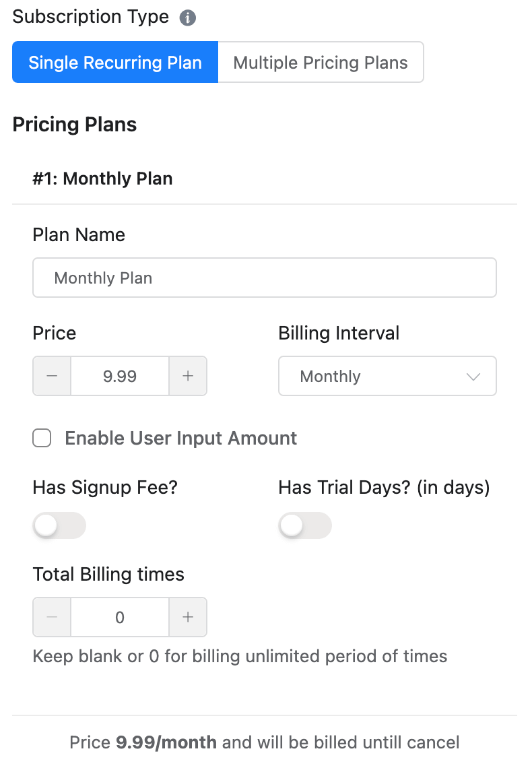Screen dimensions: 532x772
Task: Click the Billing Interval chevron arrow
Action: (x=473, y=377)
